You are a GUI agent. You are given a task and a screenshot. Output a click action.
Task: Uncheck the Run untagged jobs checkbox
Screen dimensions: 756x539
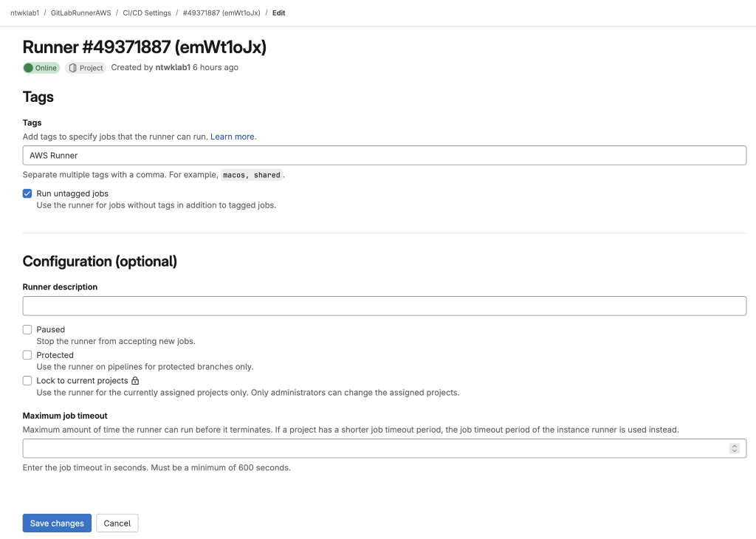[27, 193]
